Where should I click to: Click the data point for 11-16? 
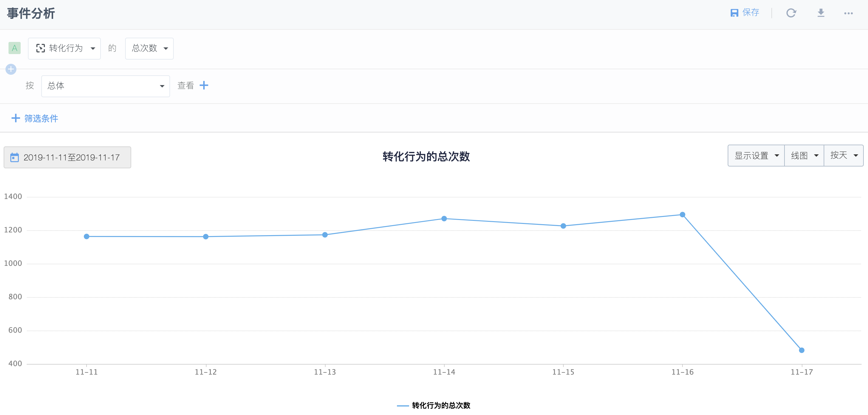point(682,214)
